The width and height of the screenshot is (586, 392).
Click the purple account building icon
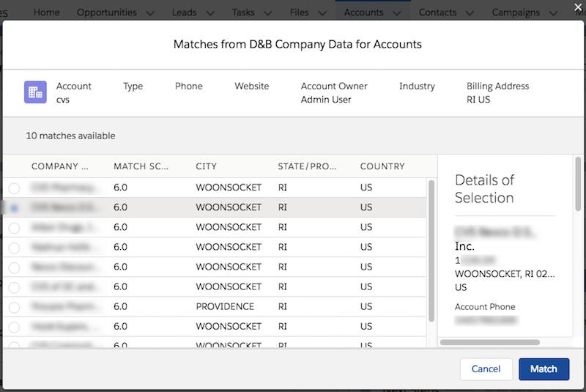[x=35, y=92]
